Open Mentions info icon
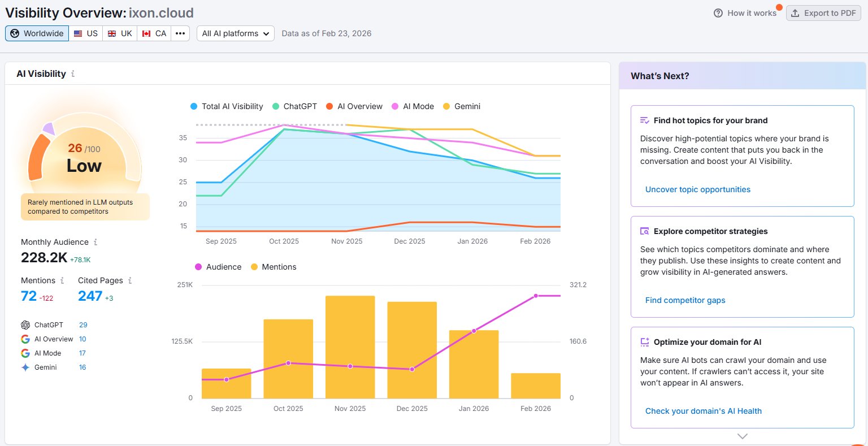 click(x=62, y=280)
